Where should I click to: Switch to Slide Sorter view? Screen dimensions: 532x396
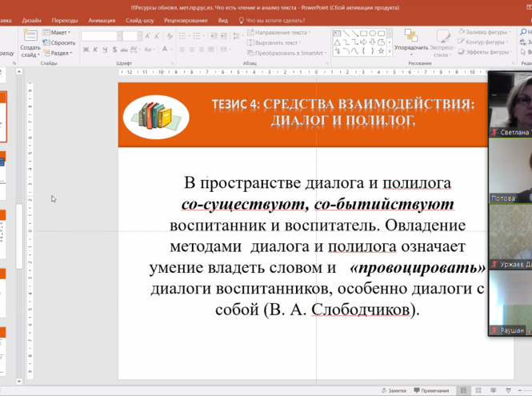[478, 390]
